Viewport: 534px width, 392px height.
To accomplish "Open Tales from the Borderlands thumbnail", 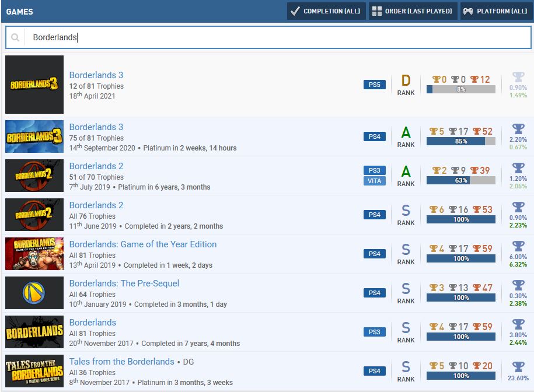I will click(34, 371).
